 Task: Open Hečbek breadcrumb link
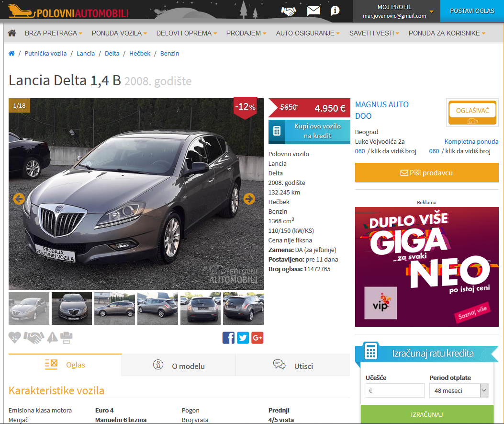[x=140, y=53]
